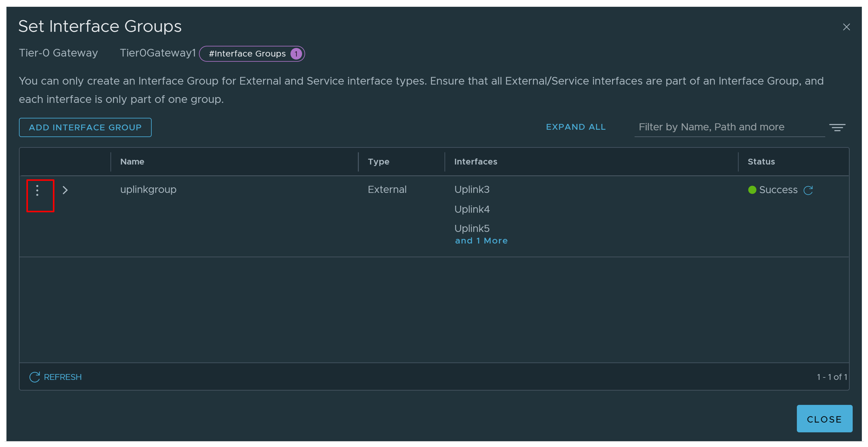The width and height of the screenshot is (868, 447).
Task: Click ADD INTERFACE GROUP button
Action: [85, 127]
